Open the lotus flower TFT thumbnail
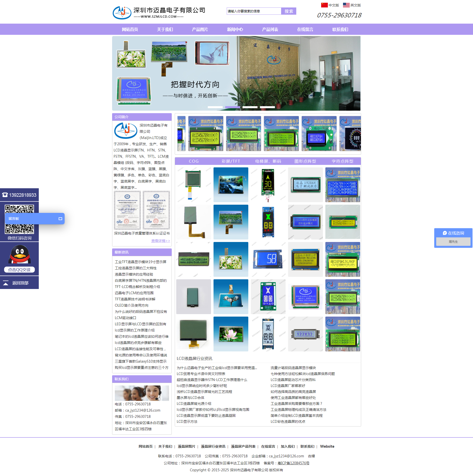The height and width of the screenshot is (476, 473). click(x=231, y=334)
